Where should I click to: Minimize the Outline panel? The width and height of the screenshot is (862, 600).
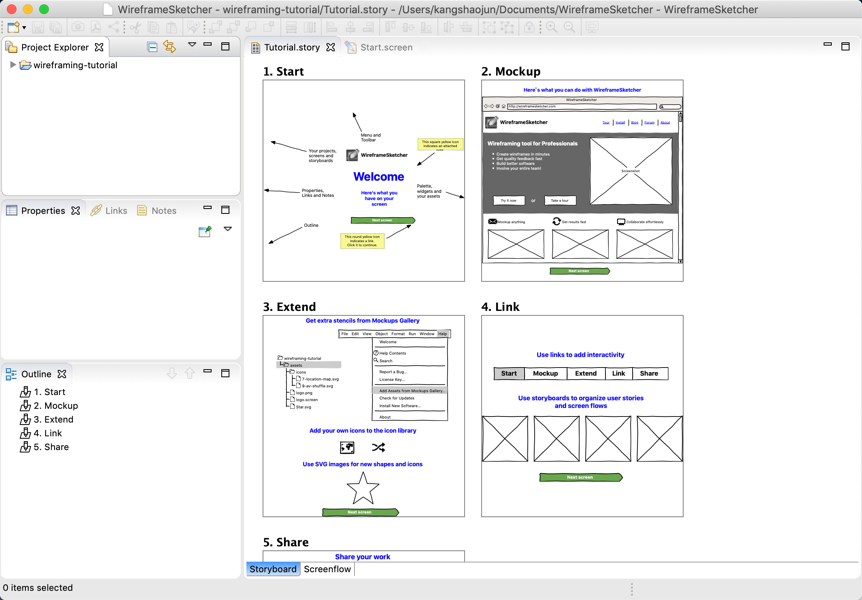coord(207,371)
